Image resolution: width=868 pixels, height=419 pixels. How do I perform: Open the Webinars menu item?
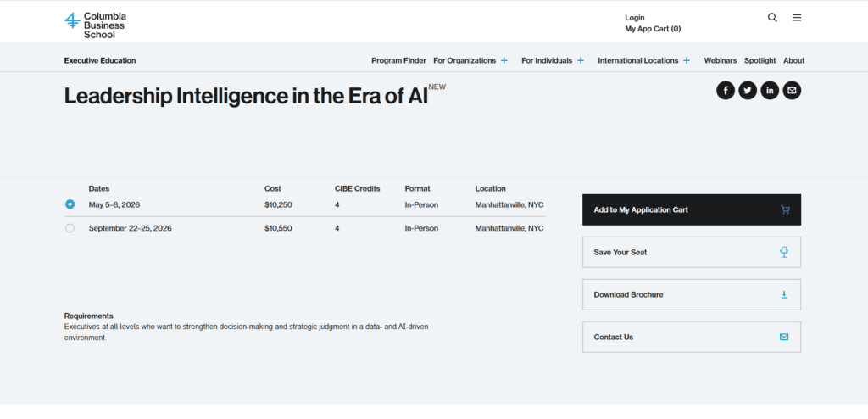(721, 60)
